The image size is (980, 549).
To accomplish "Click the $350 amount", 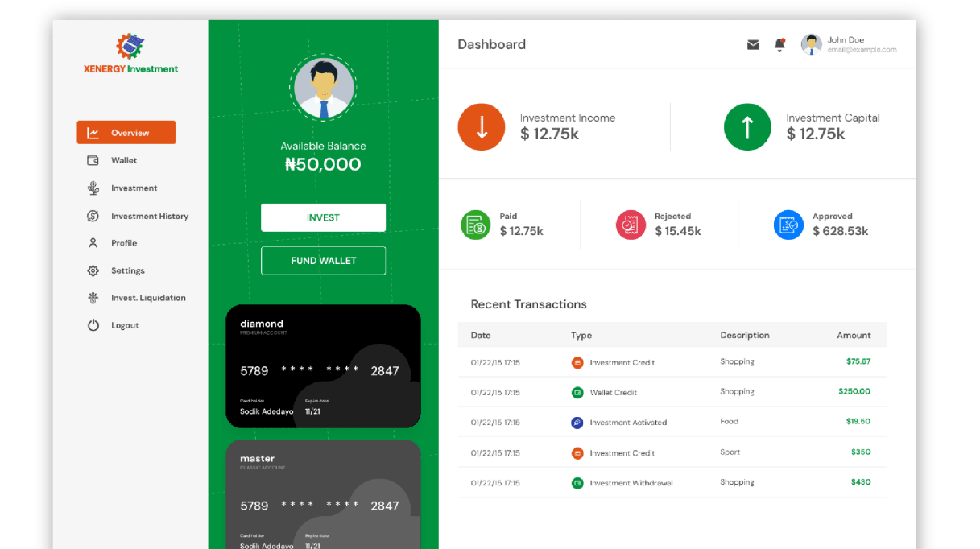I will coord(861,452).
